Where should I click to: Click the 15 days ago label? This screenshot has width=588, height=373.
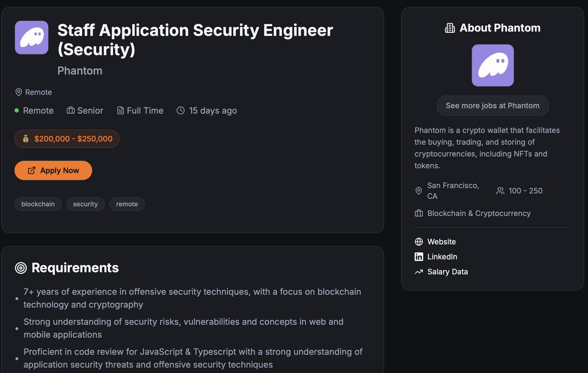point(213,110)
